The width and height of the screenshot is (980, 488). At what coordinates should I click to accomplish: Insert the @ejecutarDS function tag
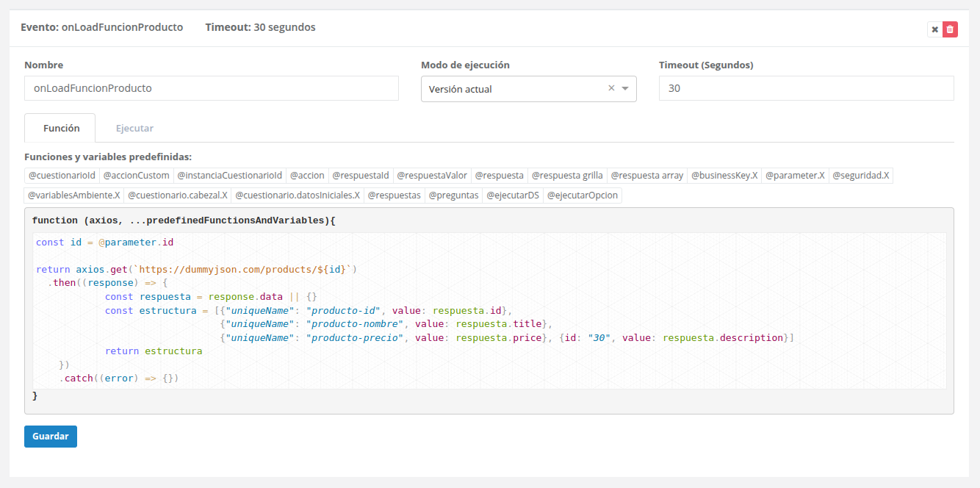pyautogui.click(x=513, y=195)
